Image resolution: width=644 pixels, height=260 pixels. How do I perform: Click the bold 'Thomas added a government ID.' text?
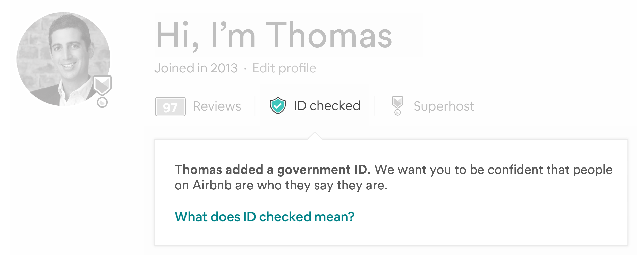coord(273,170)
